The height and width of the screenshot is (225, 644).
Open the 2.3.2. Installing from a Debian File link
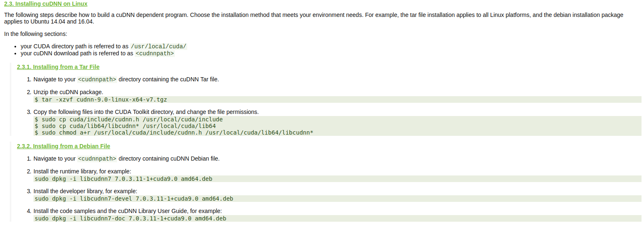[64, 146]
